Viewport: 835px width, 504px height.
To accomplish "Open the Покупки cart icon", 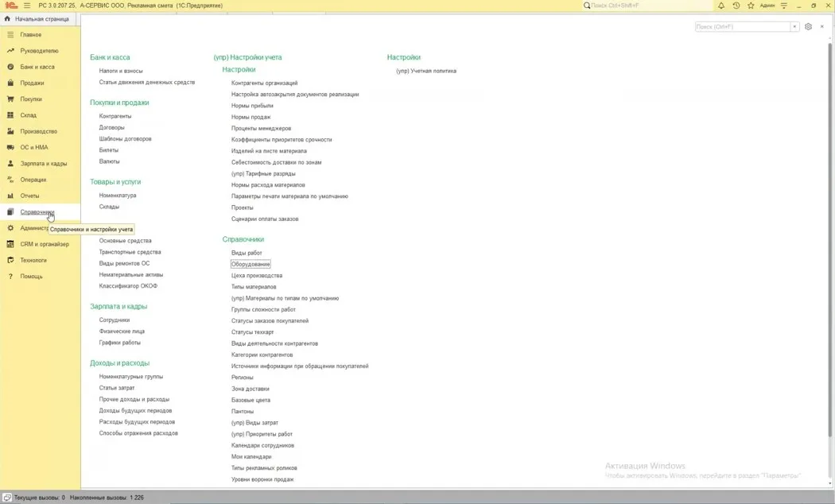I will point(10,99).
